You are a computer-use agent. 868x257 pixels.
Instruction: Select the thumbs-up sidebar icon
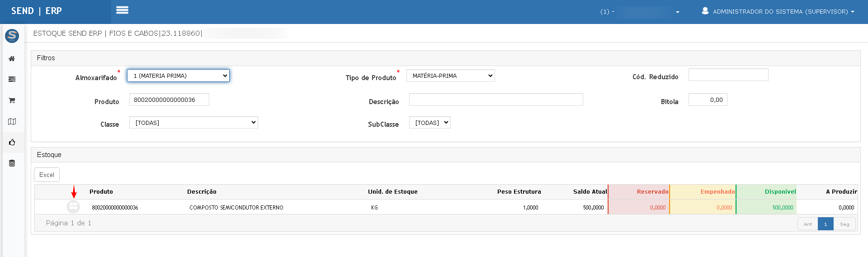click(12, 142)
